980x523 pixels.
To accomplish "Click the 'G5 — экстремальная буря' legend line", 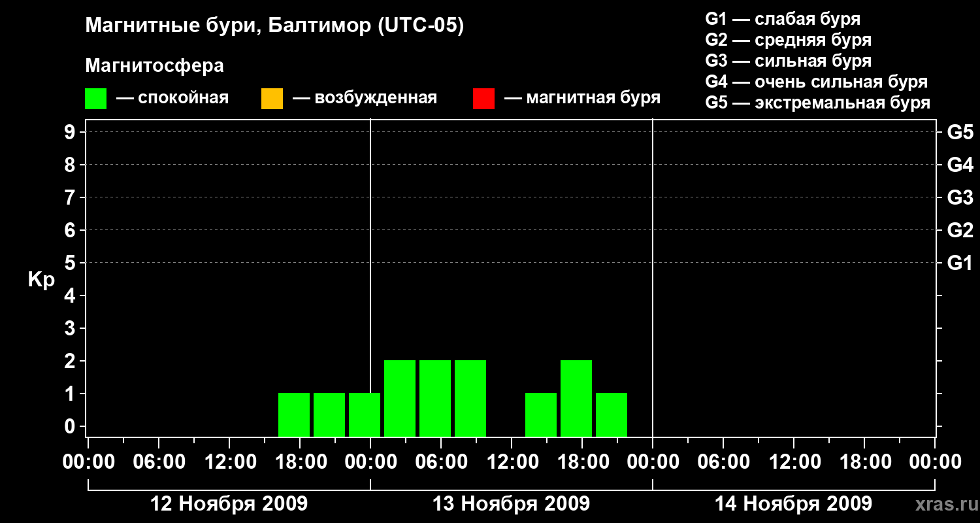I will [x=818, y=103].
